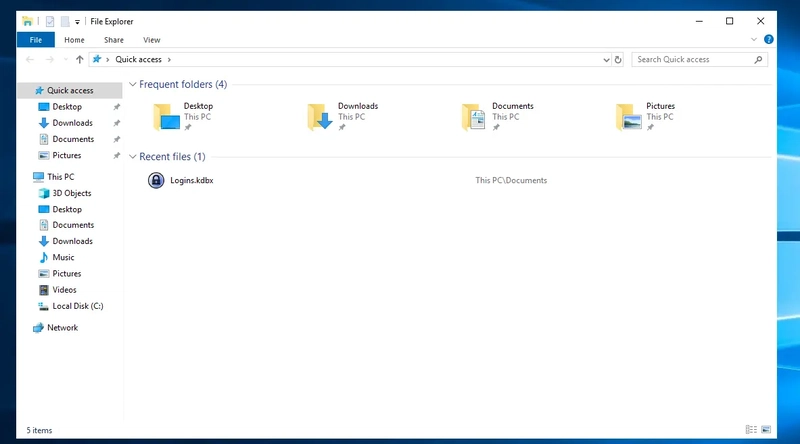Open Downloads under This PC

pyautogui.click(x=72, y=241)
